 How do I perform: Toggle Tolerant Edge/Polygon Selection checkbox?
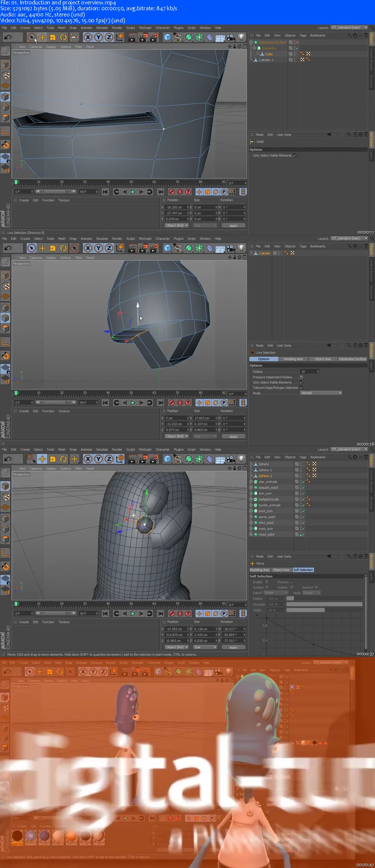tap(301, 388)
